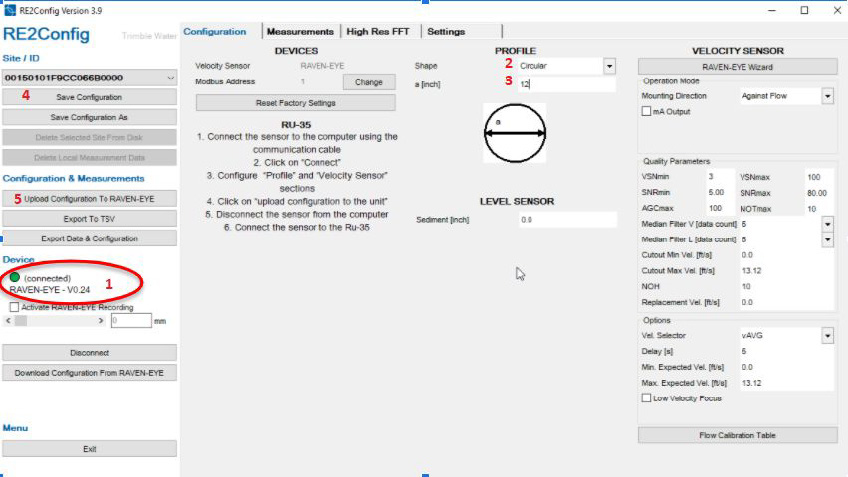
Task: Click the RAVEN-EYE velocity sensor value
Action: [322, 66]
